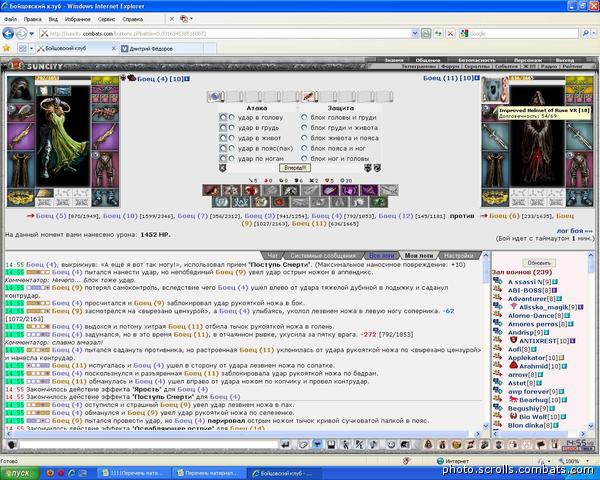Screen dimensions: 600x480
Task: Activate the yellow glowing skill icon
Action: 261,202
